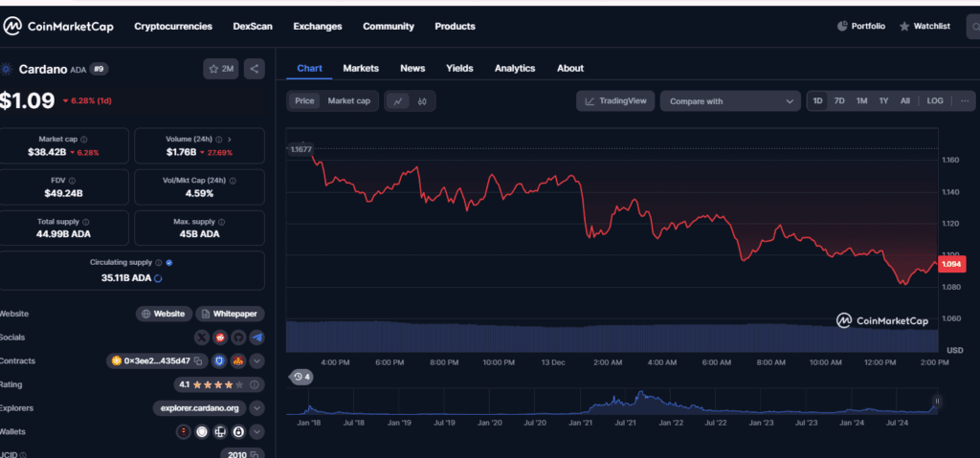
Task: Switch to the Analytics tab
Action: pyautogui.click(x=515, y=68)
